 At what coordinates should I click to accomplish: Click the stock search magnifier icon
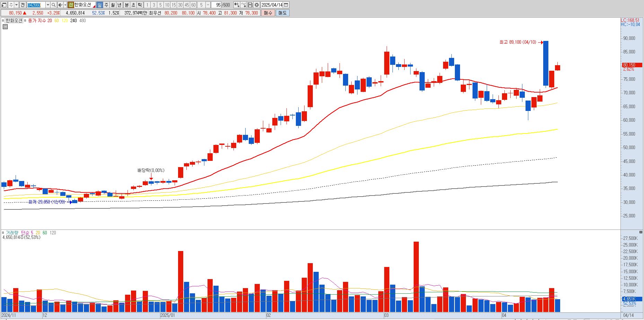[54, 5]
